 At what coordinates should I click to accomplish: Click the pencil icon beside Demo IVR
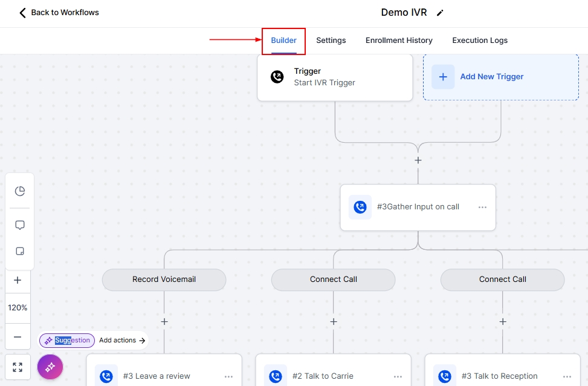tap(440, 13)
